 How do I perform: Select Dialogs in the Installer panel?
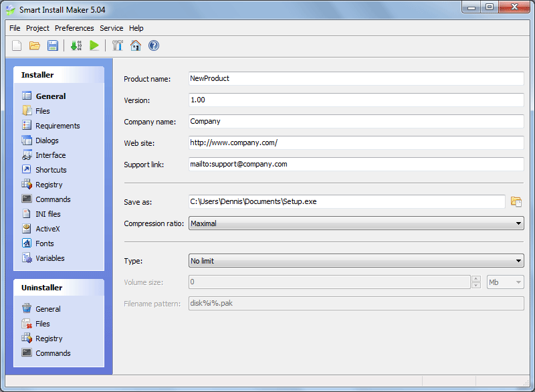pyautogui.click(x=48, y=140)
